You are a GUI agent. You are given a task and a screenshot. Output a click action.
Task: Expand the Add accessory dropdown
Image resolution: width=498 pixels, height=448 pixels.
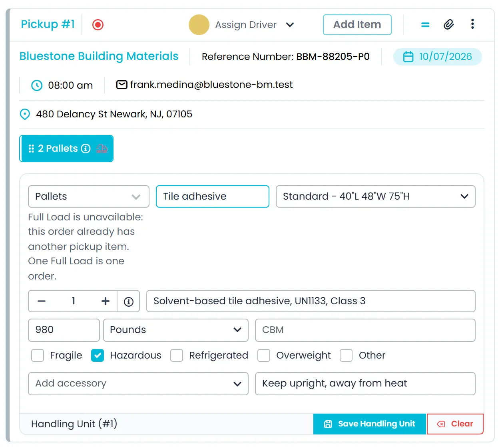pyautogui.click(x=138, y=384)
